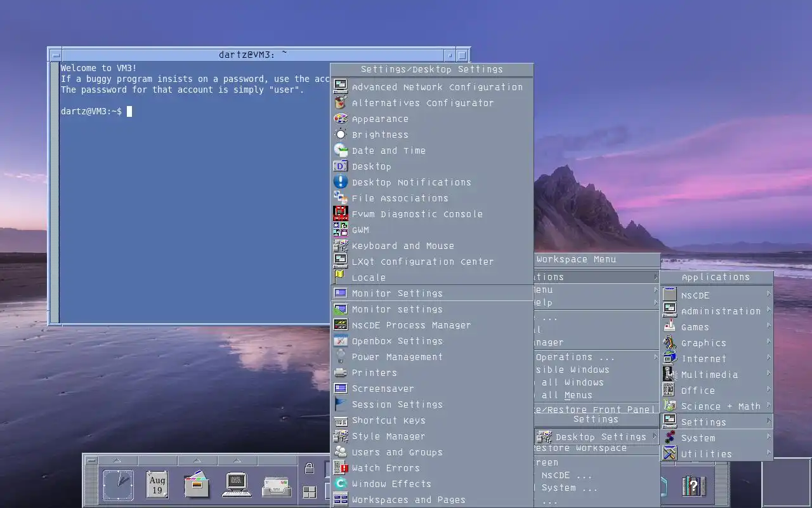812x508 pixels.
Task: Click the front panel clock icon
Action: 118,485
